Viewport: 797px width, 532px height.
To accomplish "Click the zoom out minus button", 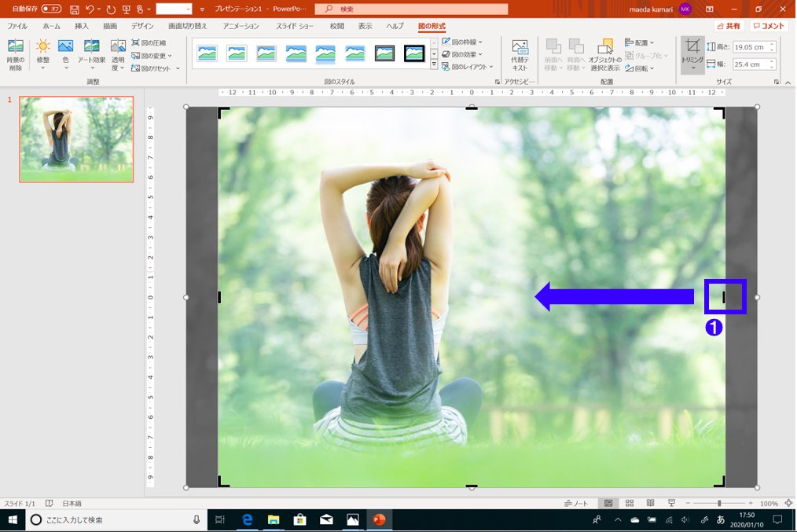I will click(688, 503).
